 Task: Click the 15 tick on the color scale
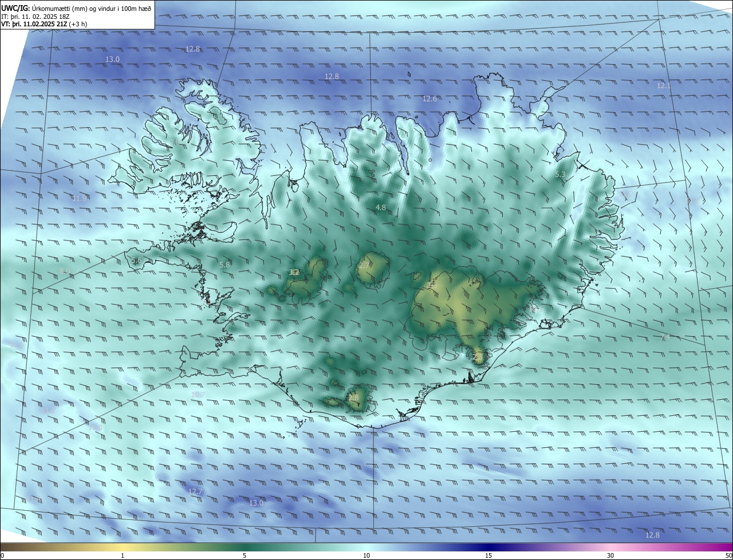[488, 555]
